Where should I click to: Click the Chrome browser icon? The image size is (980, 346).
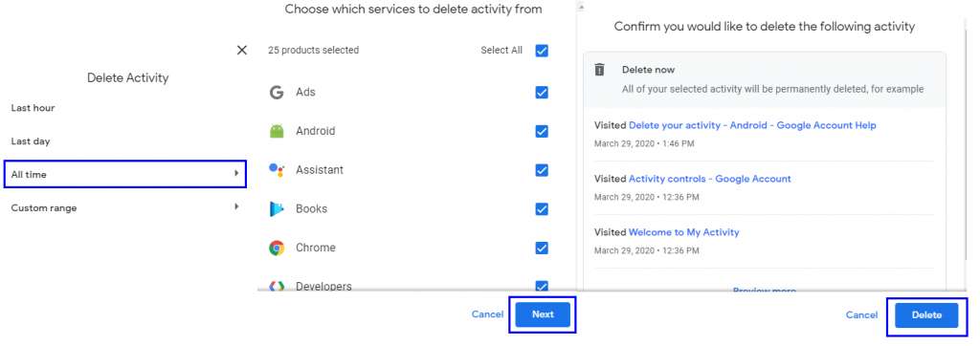pos(277,248)
